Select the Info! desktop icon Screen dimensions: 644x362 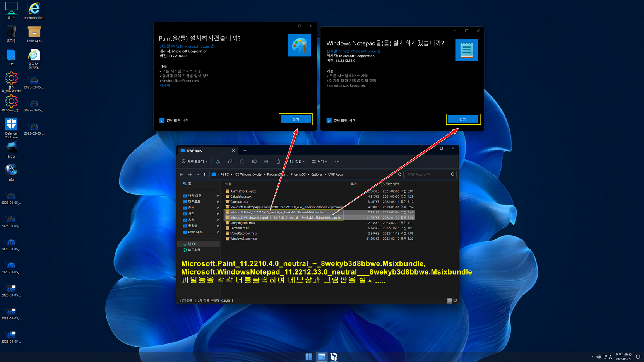pyautogui.click(x=11, y=172)
